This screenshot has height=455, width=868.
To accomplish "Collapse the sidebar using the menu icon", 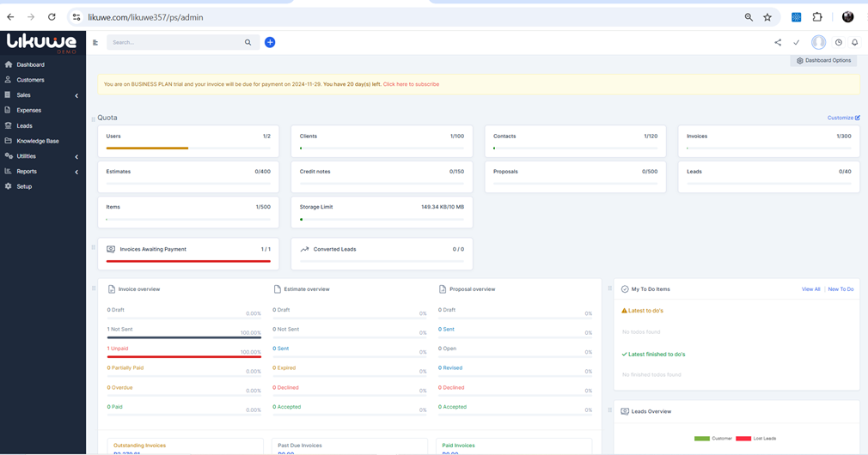I will point(95,42).
